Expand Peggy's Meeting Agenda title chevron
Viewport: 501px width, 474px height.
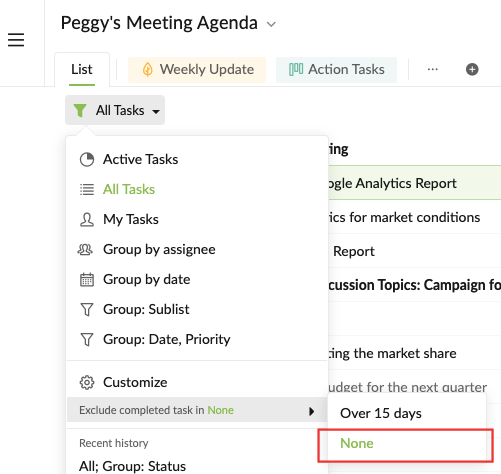pos(271,24)
